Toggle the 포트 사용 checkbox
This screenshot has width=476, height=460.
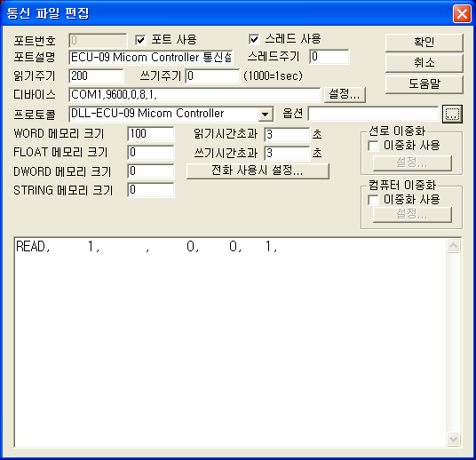coord(140,40)
